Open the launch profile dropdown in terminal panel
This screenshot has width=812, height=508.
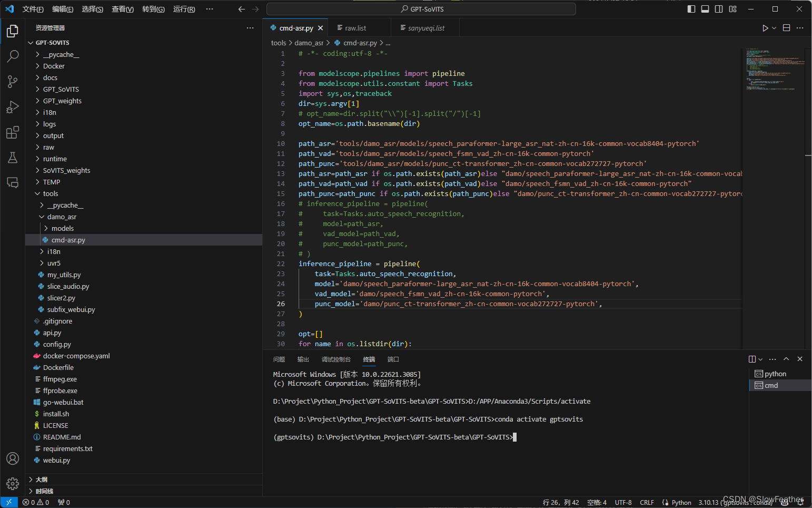point(760,359)
